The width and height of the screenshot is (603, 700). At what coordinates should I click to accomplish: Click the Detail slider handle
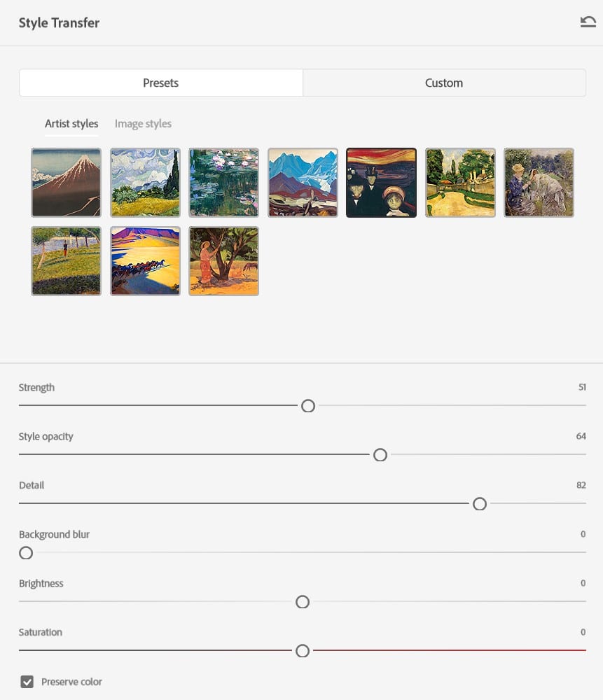tap(480, 504)
